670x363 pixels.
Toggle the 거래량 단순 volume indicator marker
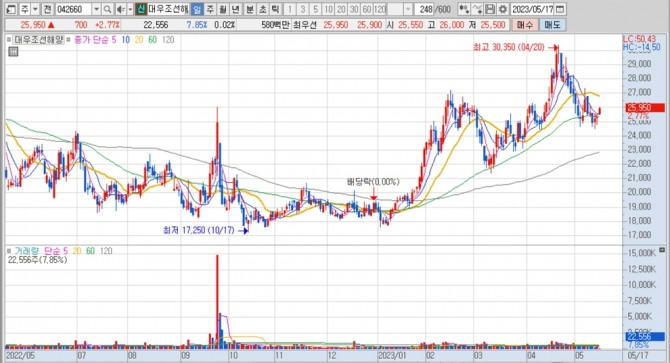9,251
